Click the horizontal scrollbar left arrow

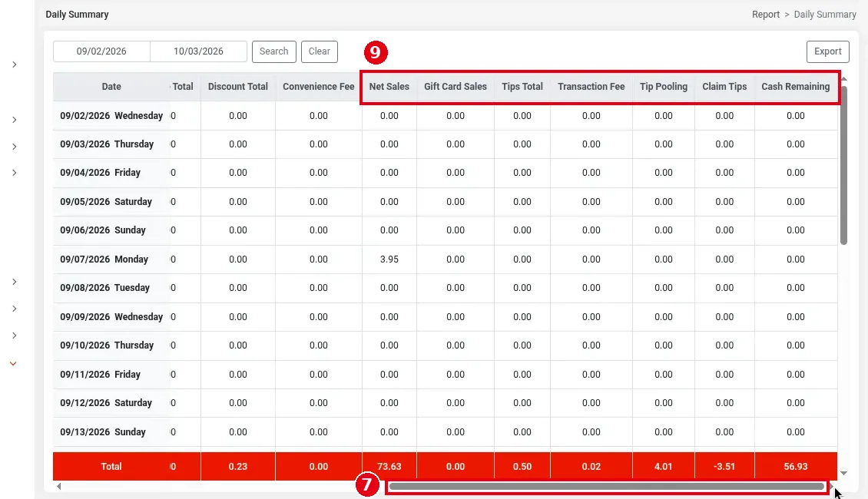click(58, 486)
